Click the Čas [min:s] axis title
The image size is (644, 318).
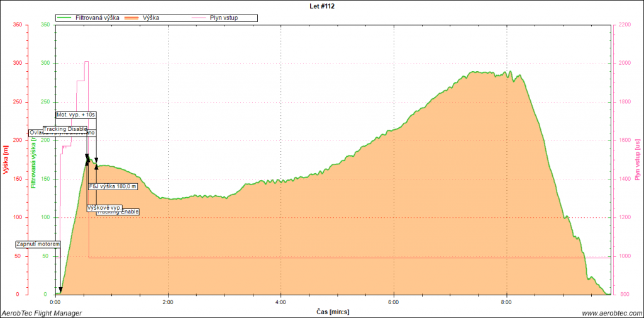click(331, 312)
